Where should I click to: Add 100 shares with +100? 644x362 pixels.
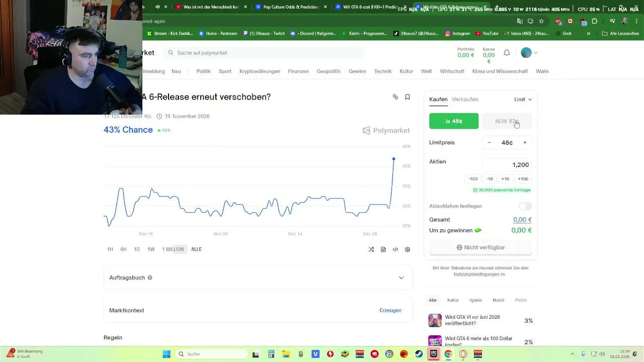coord(523,179)
